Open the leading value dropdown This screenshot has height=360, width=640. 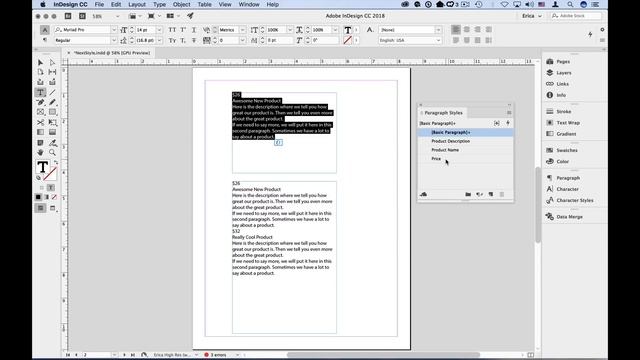[159, 40]
